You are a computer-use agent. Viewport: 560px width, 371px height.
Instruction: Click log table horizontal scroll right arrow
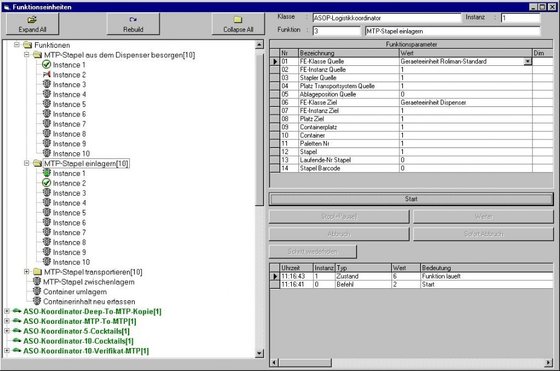[548, 363]
